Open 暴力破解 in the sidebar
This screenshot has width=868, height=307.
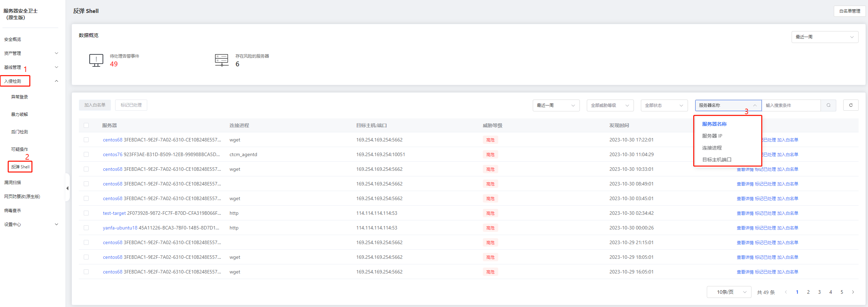click(20, 114)
